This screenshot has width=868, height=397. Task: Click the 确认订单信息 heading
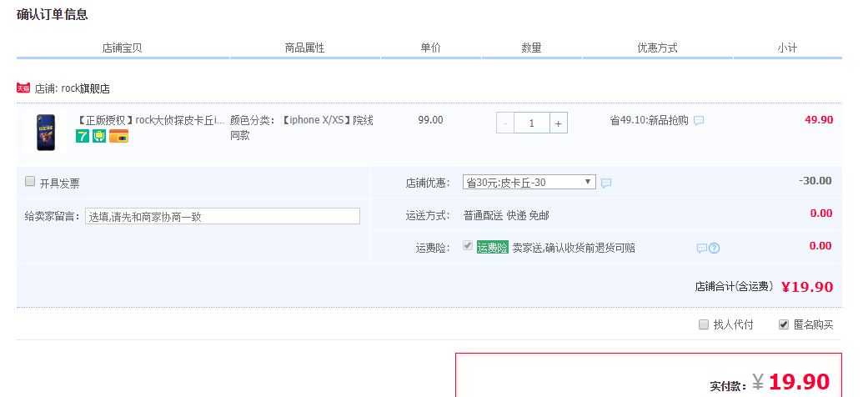(52, 15)
